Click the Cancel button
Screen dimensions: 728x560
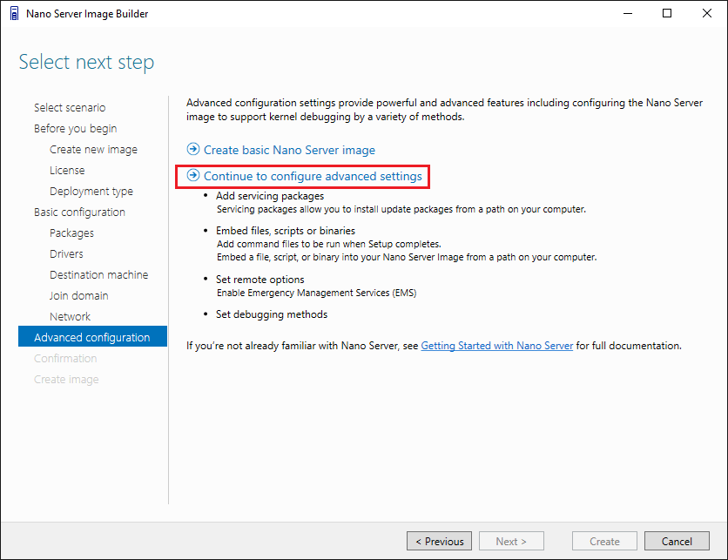click(x=677, y=541)
